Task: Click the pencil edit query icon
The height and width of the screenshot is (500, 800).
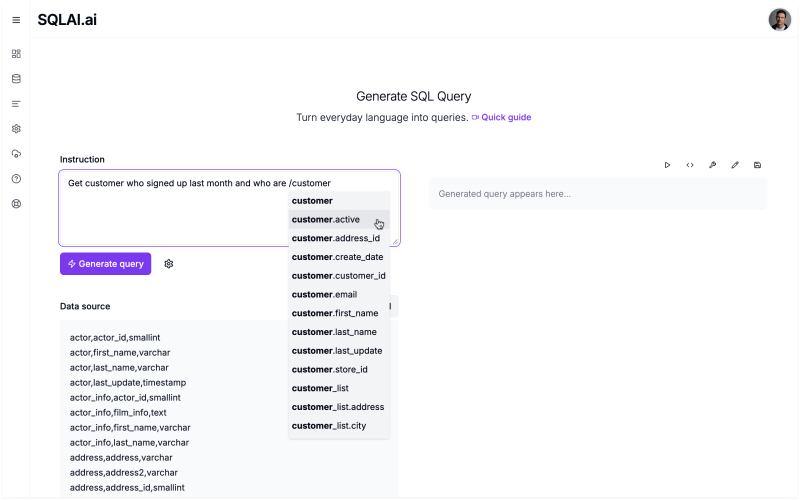Action: point(735,165)
